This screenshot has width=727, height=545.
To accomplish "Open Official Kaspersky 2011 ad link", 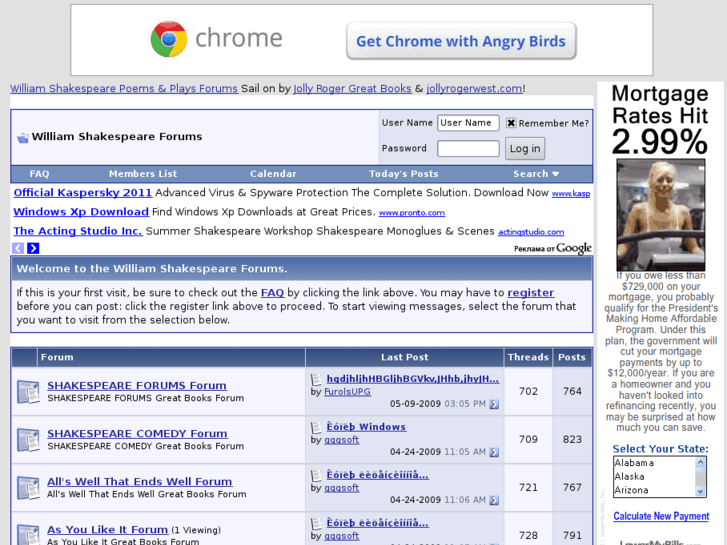I will [x=83, y=192].
